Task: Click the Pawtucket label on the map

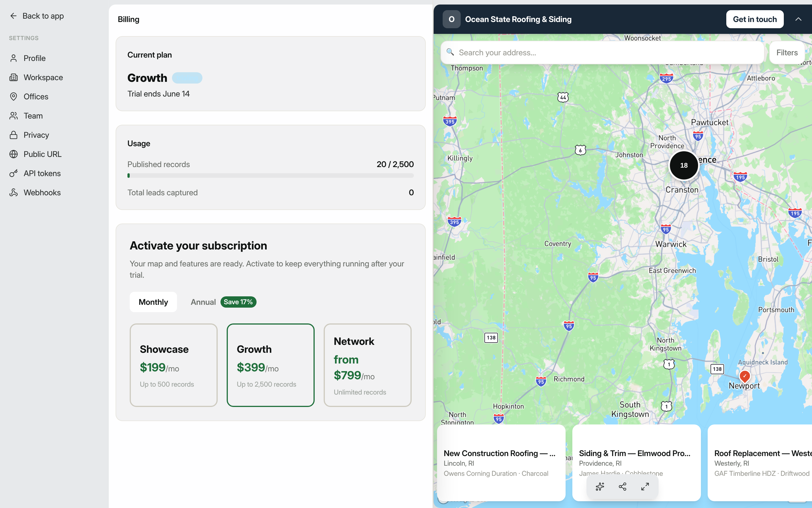Action: click(x=710, y=122)
